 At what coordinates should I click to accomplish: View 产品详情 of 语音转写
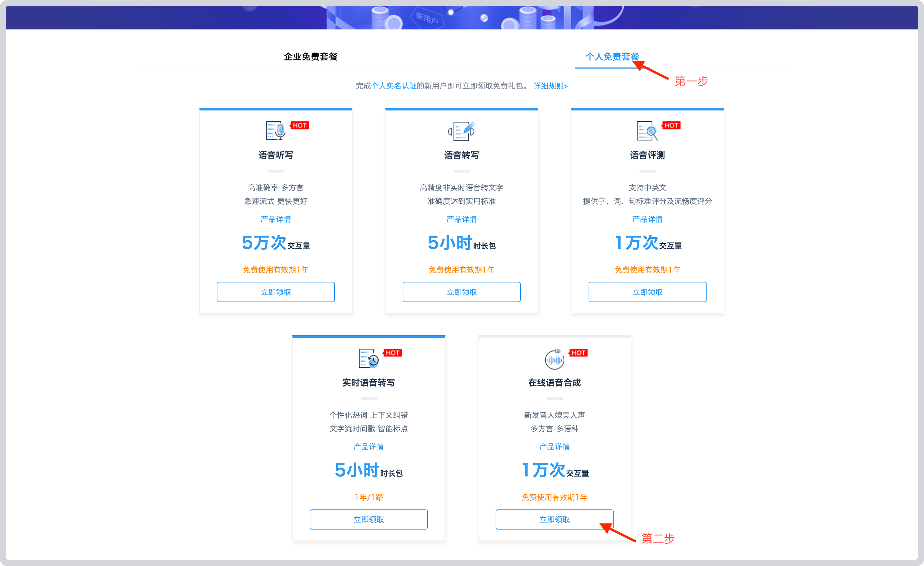461,219
